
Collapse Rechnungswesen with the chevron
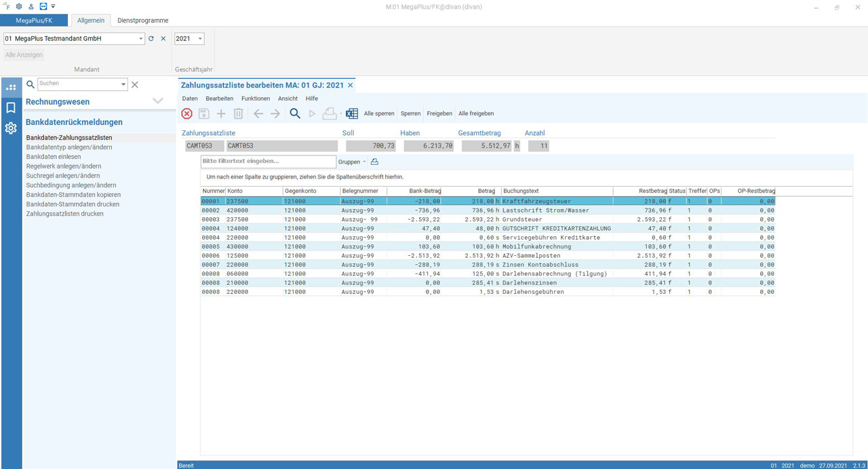(x=158, y=101)
